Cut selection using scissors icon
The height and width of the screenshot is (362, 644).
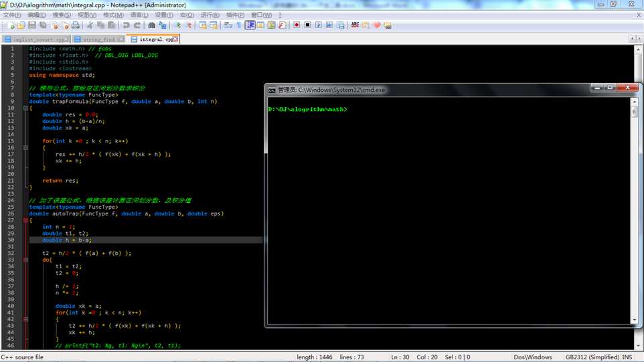[x=90, y=25]
